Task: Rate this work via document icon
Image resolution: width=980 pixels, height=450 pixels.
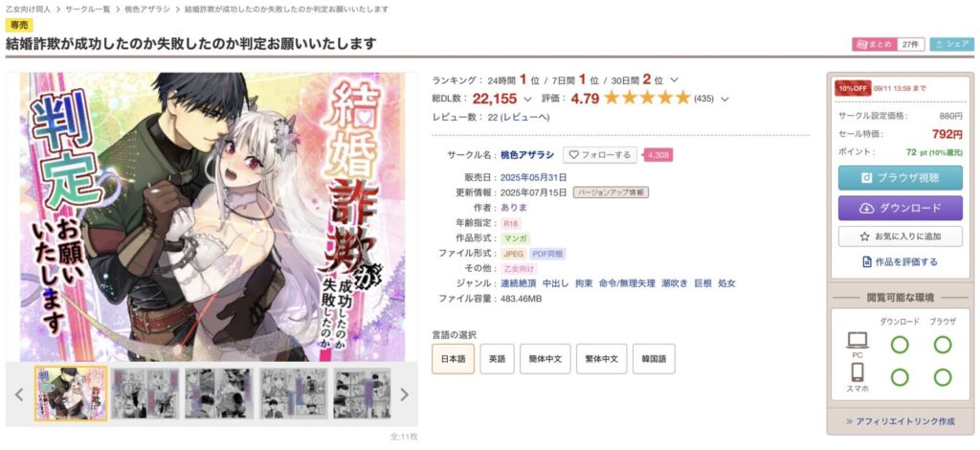Action: pyautogui.click(x=900, y=262)
